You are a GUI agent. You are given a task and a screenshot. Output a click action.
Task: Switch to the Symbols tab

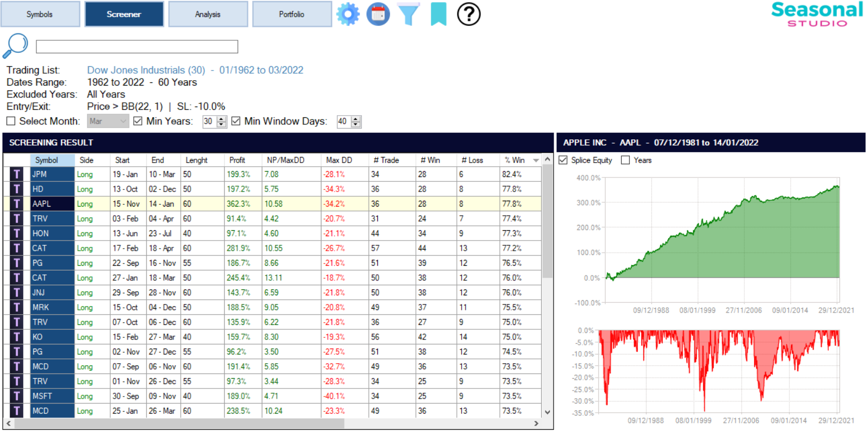pos(40,14)
